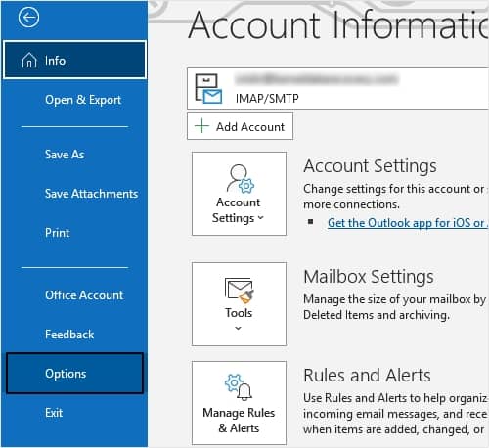Click the Account Settings heading text

pos(370,166)
